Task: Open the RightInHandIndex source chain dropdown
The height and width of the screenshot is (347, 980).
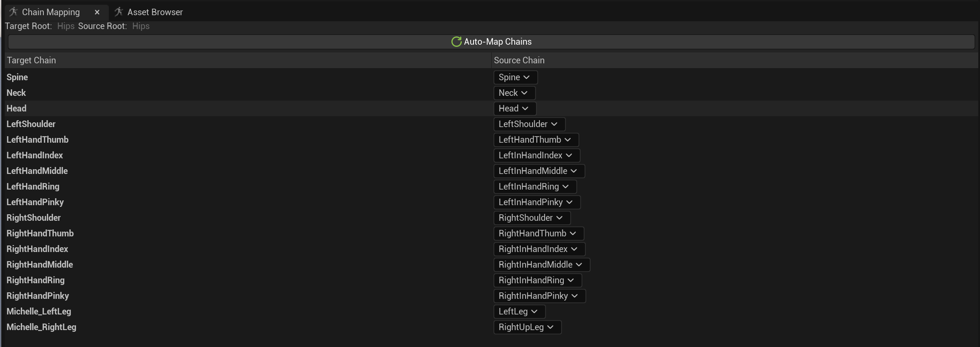Action: point(539,249)
